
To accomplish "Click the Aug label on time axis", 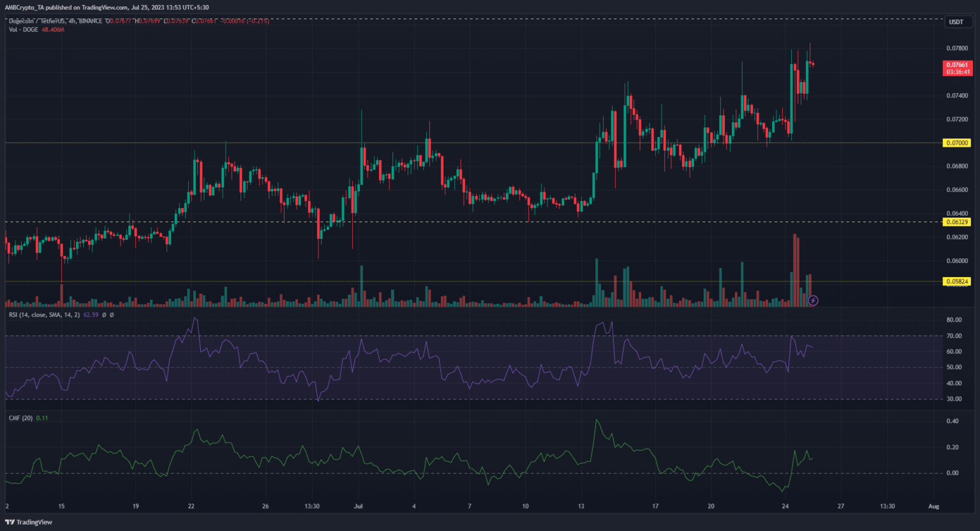I will [933, 506].
